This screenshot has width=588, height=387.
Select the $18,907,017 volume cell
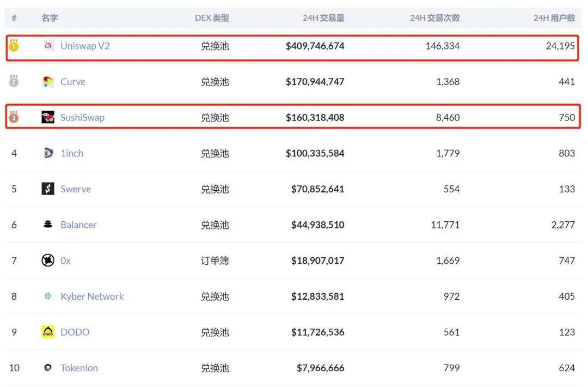(x=317, y=261)
